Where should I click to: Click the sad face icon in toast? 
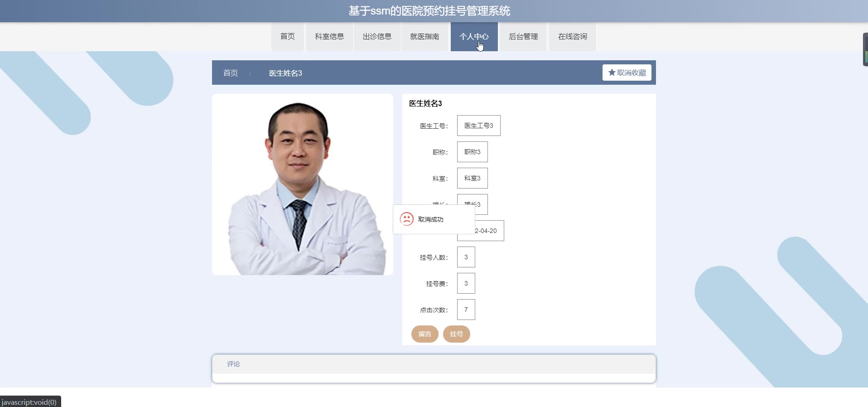pos(407,219)
